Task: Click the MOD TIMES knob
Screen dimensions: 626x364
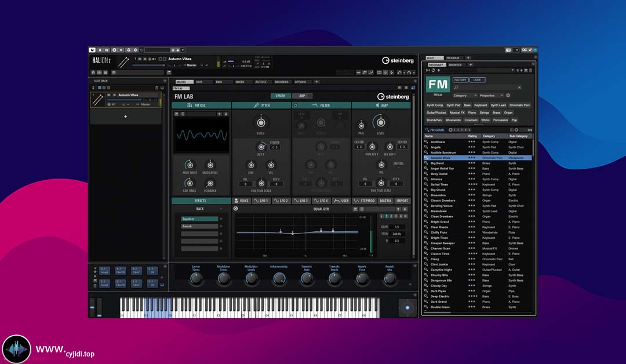Action: click(x=190, y=165)
